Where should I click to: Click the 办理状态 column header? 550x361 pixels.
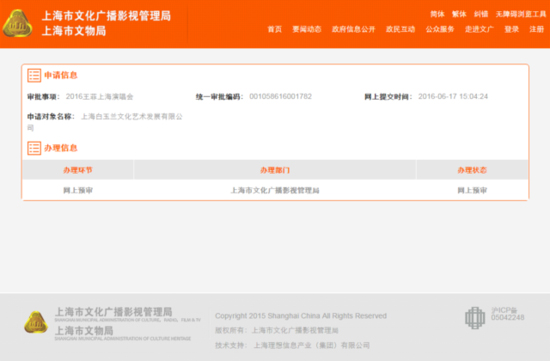(472, 170)
